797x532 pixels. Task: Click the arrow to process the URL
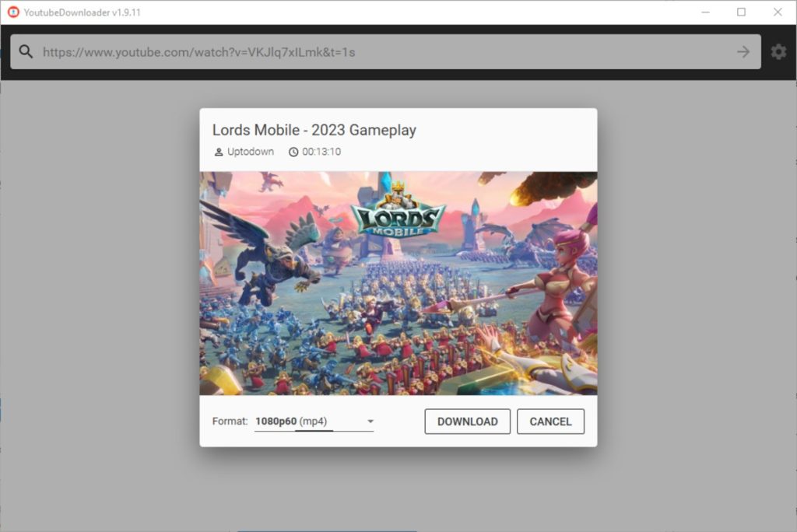743,52
